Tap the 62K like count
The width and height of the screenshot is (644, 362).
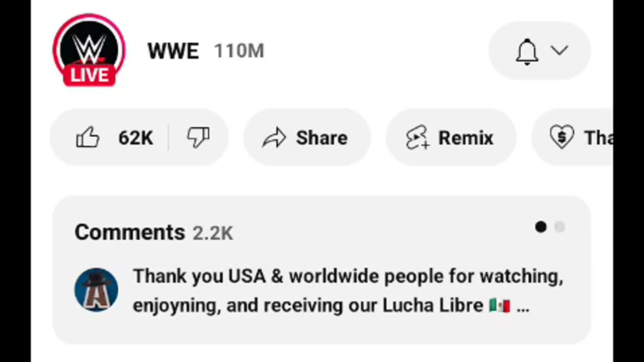(135, 138)
